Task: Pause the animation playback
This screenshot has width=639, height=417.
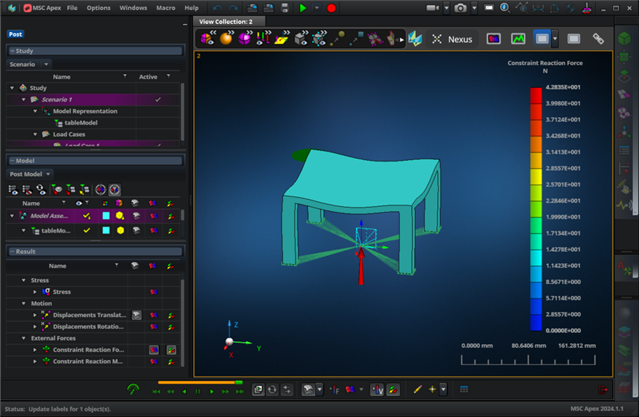Action: pyautogui.click(x=198, y=391)
